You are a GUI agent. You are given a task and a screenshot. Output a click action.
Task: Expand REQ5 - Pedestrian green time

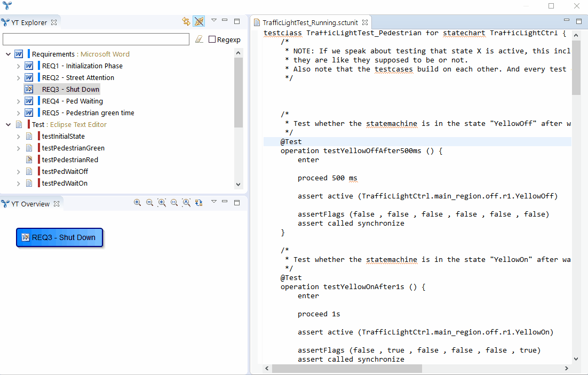tap(18, 113)
